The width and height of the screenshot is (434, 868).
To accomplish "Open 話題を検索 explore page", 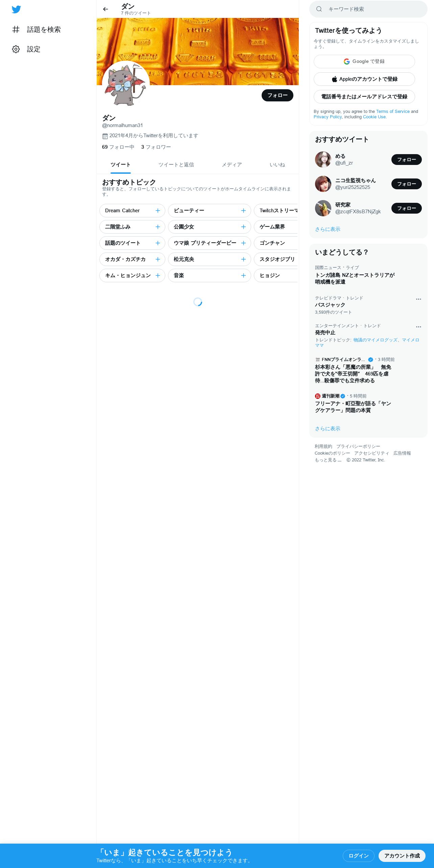I will (x=36, y=29).
